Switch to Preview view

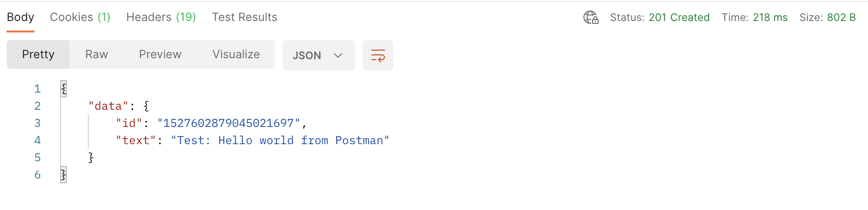coord(160,54)
